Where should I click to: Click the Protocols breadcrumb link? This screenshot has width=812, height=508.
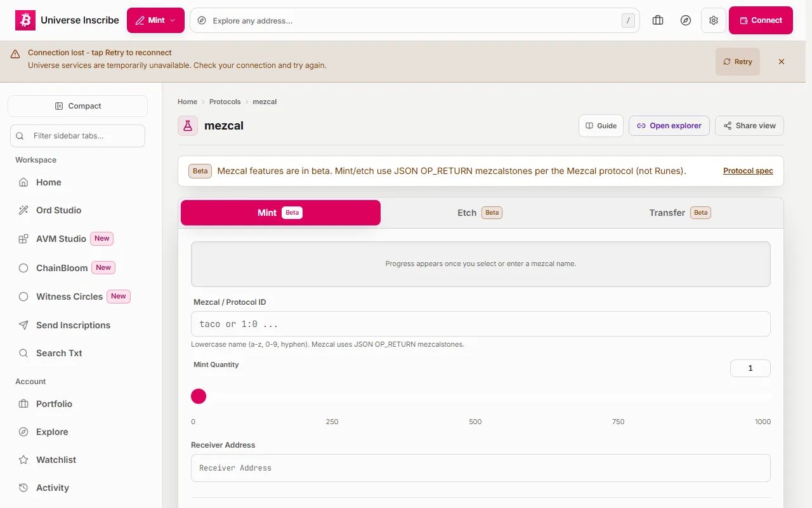(x=225, y=102)
